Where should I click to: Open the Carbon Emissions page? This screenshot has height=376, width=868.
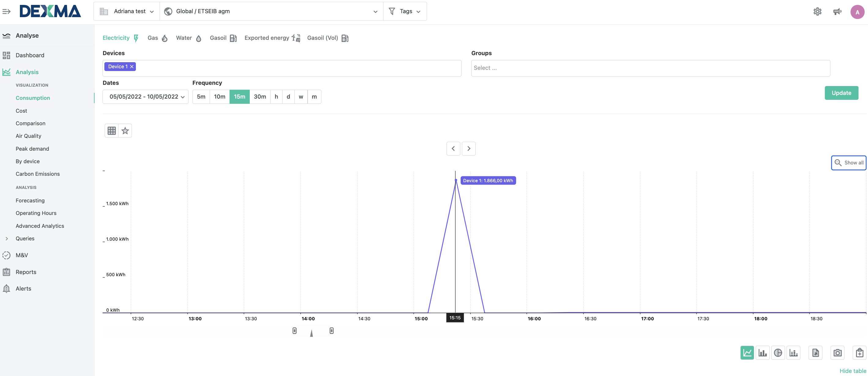click(37, 174)
